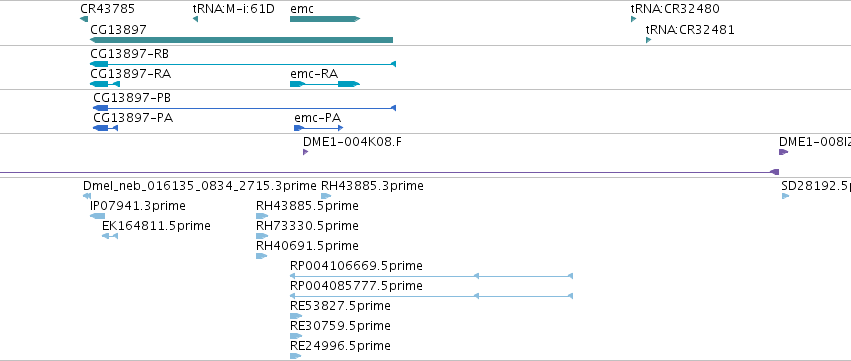The width and height of the screenshot is (851, 361).
Task: Click the tRNA:M-i:61D arrow glyph
Action: tap(195, 19)
